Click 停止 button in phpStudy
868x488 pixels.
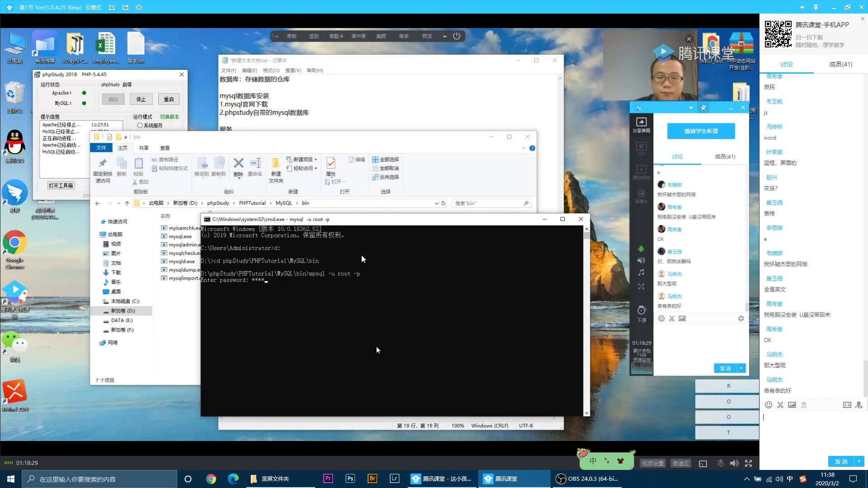point(141,99)
